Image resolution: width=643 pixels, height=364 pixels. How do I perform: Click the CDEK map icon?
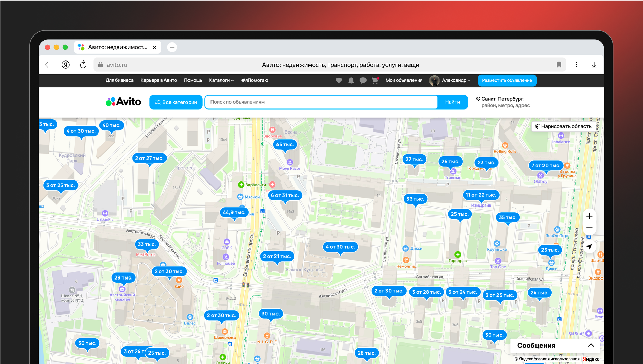coord(227,242)
